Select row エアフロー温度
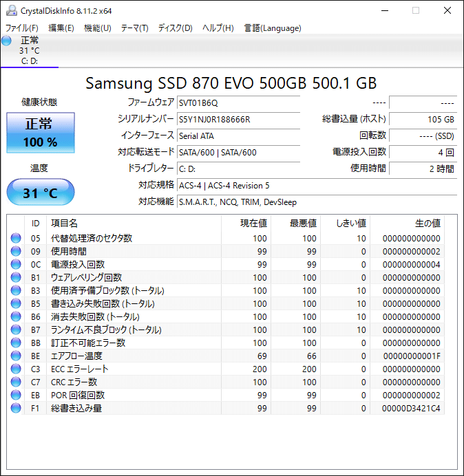This screenshot has width=464, height=476. point(226,356)
